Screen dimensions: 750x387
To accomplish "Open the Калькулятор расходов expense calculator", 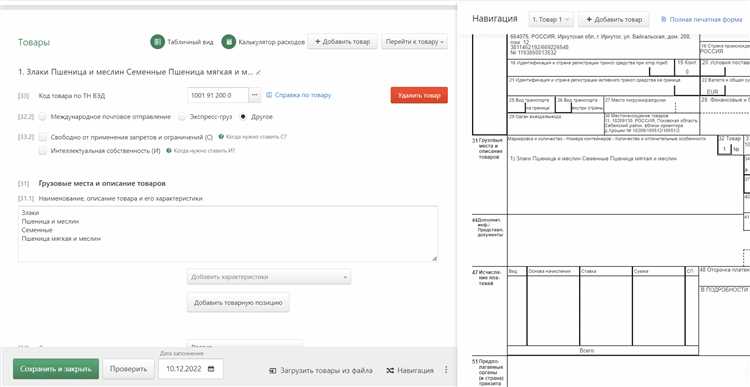I will point(263,42).
